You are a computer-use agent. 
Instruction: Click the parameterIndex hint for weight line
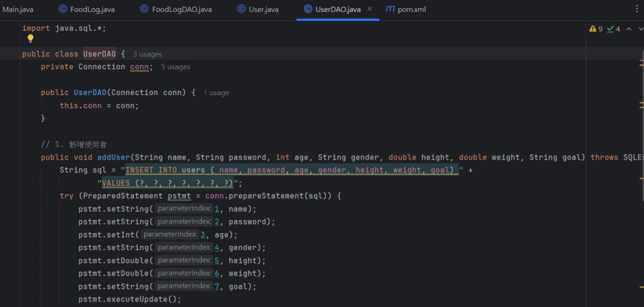(184, 273)
